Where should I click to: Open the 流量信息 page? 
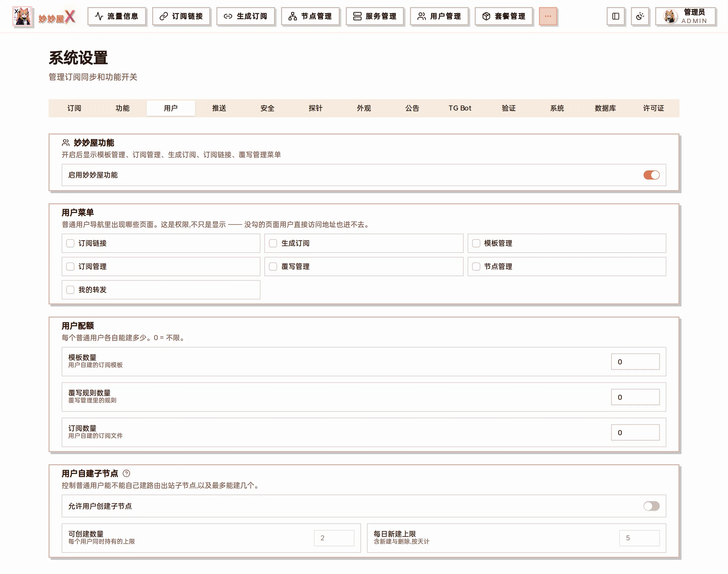coord(117,16)
